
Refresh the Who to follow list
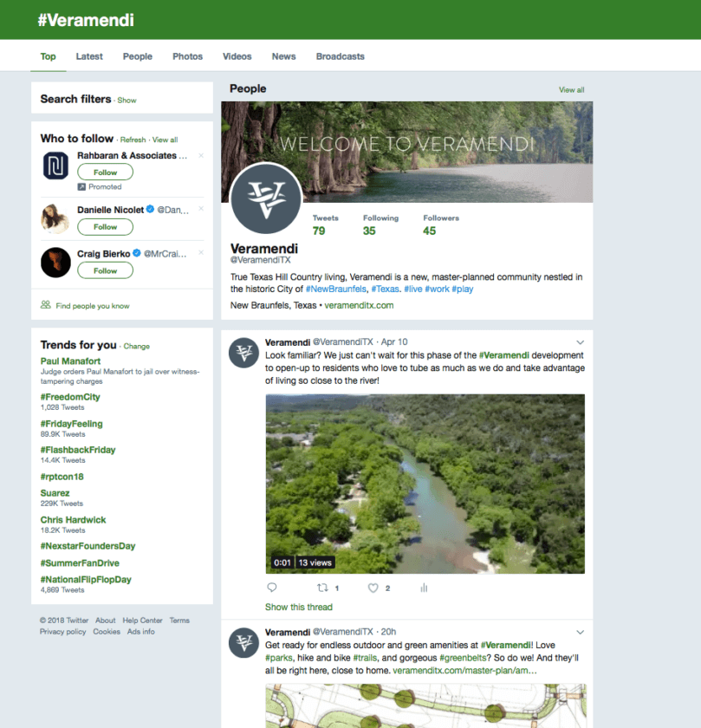(x=133, y=140)
